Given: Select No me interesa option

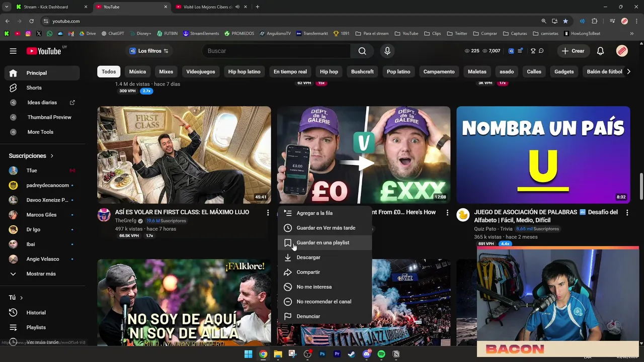Looking at the screenshot, I should coord(325,287).
